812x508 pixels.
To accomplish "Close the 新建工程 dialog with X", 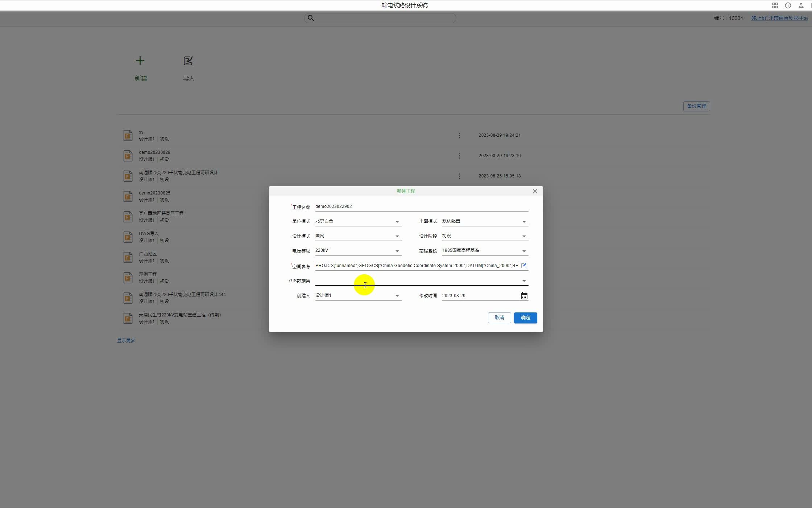I will pos(535,191).
